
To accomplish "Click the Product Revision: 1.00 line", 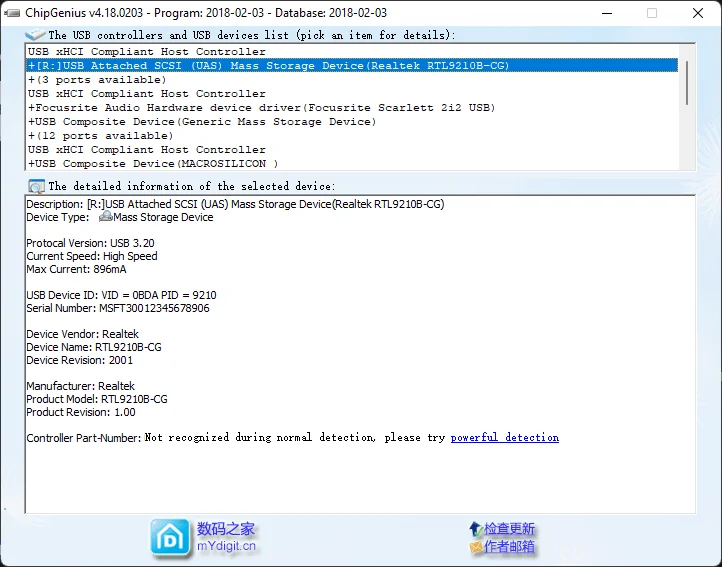I will pyautogui.click(x=81, y=412).
